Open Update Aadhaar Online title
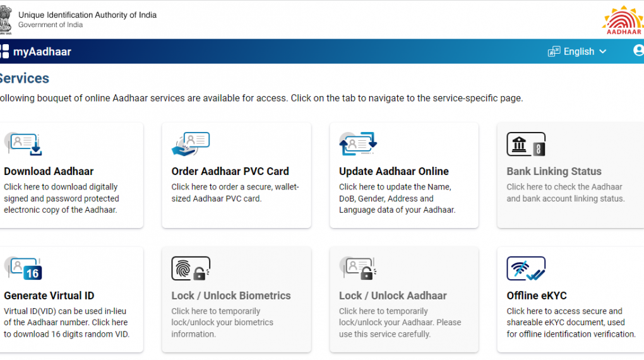This screenshot has width=644, height=360. pyautogui.click(x=393, y=171)
